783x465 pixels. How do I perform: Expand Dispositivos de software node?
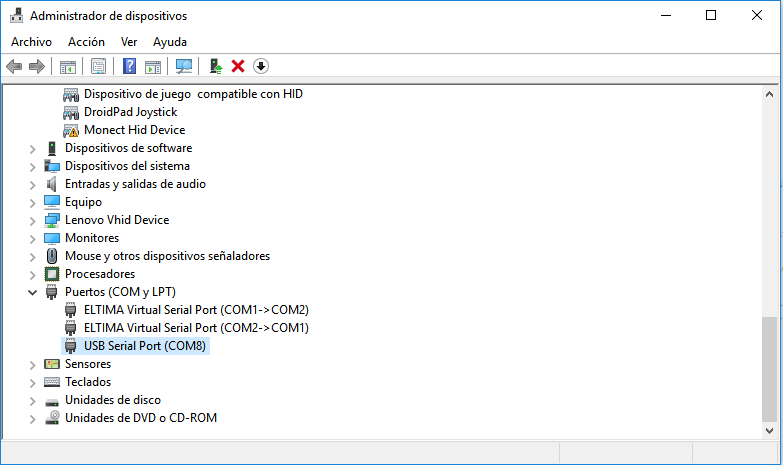coord(32,149)
